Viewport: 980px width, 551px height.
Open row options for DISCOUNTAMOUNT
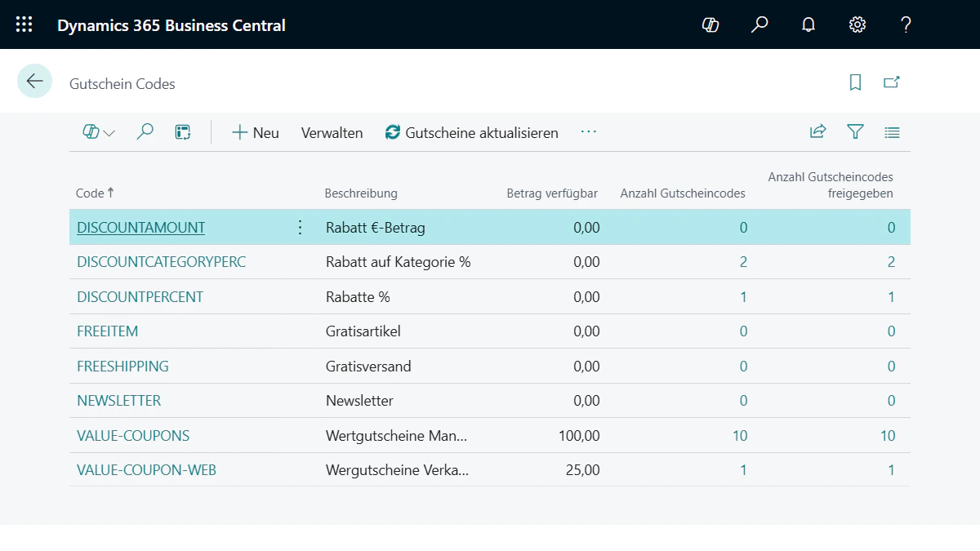click(300, 228)
